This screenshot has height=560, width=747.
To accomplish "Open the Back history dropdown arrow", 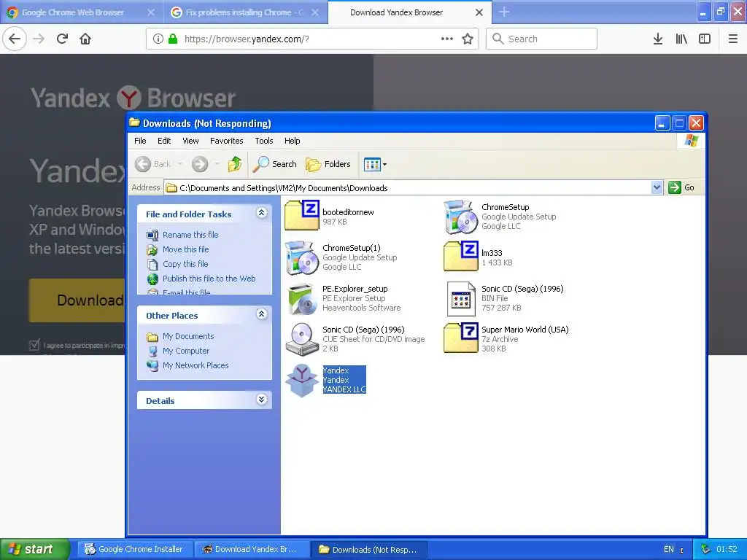I will tap(180, 164).
